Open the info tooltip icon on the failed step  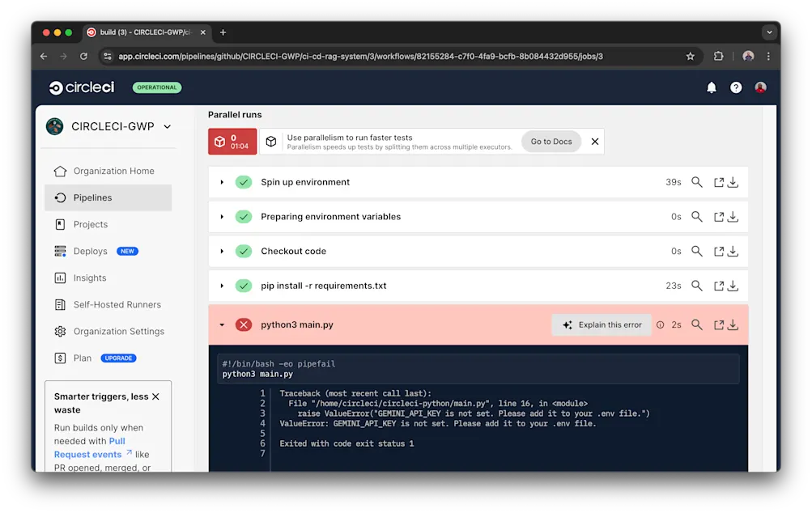point(661,324)
